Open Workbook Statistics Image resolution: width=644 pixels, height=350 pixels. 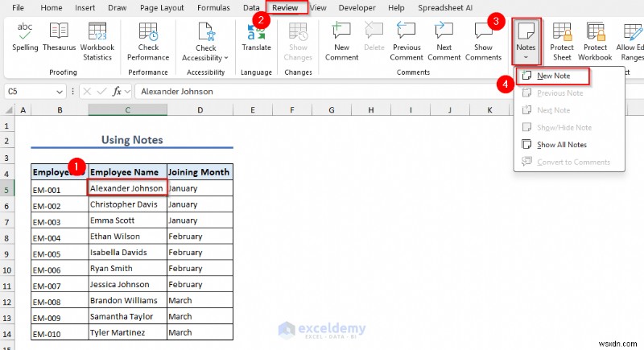[x=97, y=42]
